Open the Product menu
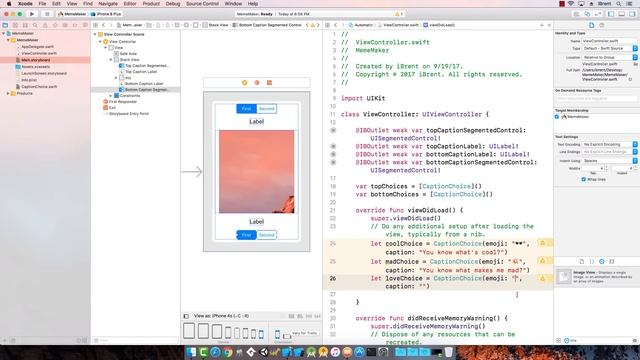This screenshot has width=640, height=360. [x=151, y=4]
